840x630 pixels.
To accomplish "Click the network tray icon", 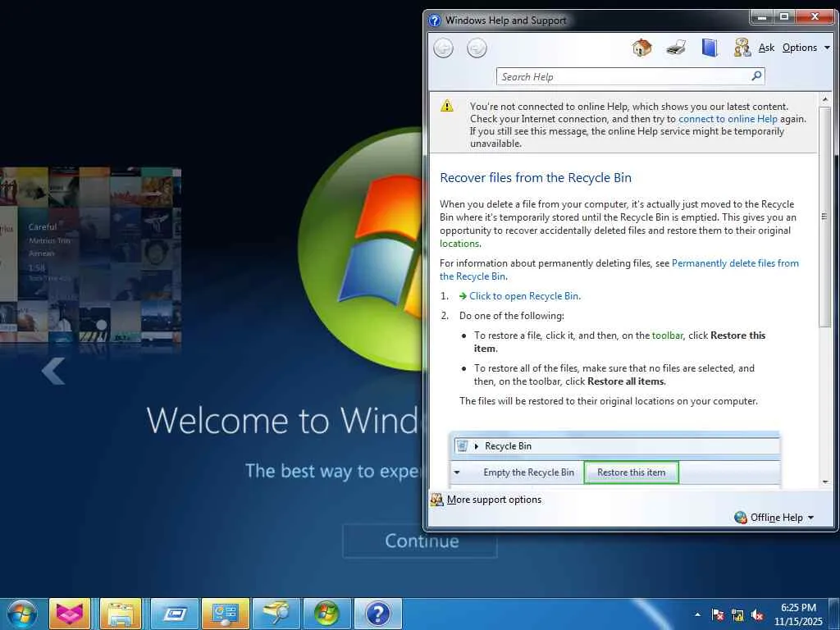I will (x=737, y=615).
